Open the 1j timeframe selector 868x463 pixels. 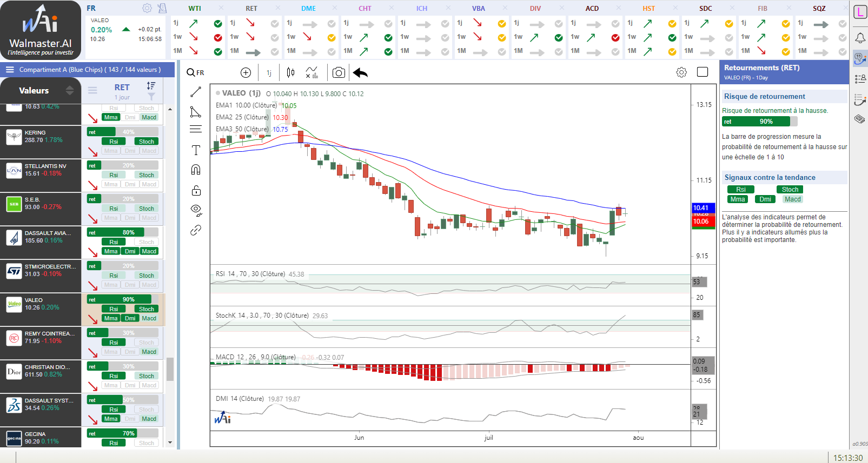[x=269, y=73]
